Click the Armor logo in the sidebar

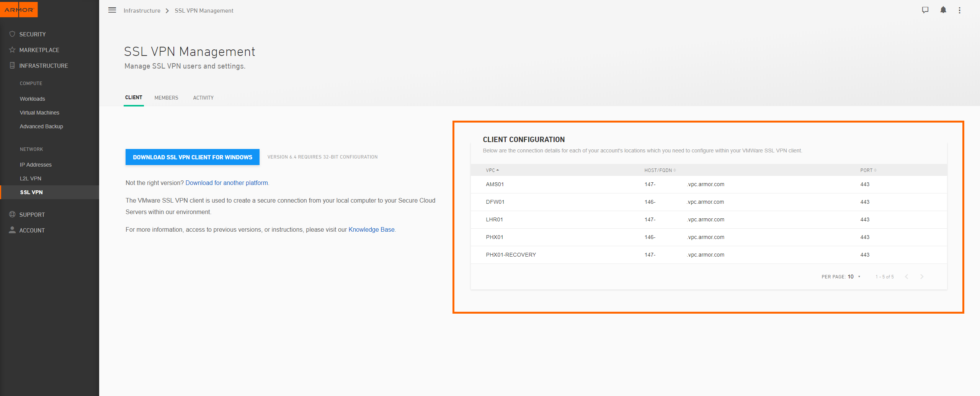pos(19,10)
